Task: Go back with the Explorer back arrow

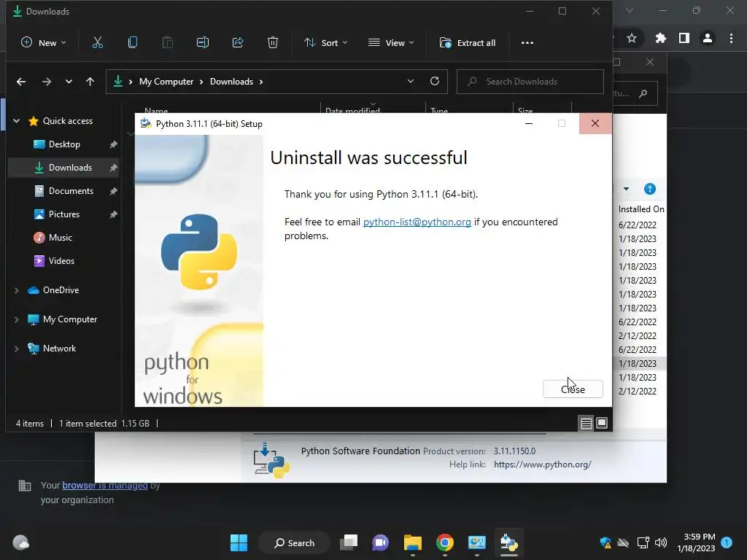Action: pos(21,82)
